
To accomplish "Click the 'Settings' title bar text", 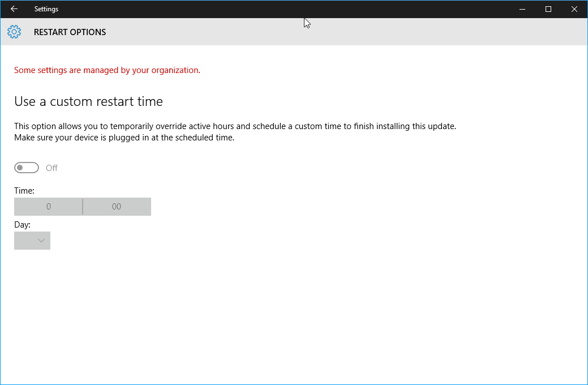I will (46, 9).
